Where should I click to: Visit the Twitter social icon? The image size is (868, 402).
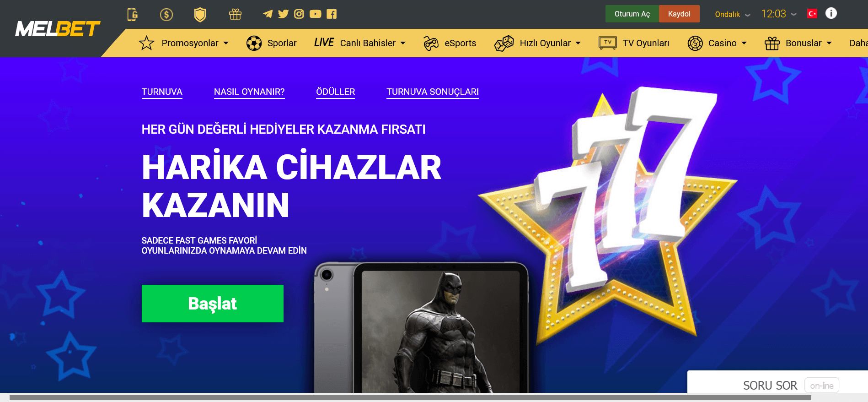point(284,14)
